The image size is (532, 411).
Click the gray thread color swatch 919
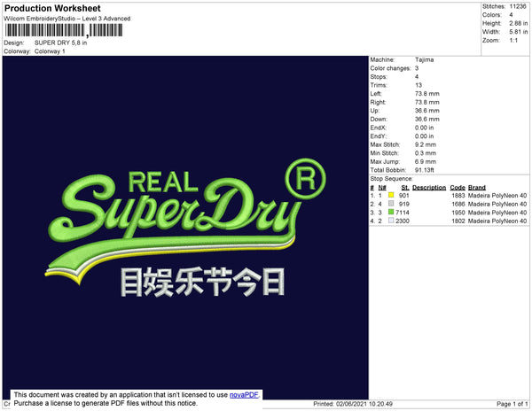point(391,204)
